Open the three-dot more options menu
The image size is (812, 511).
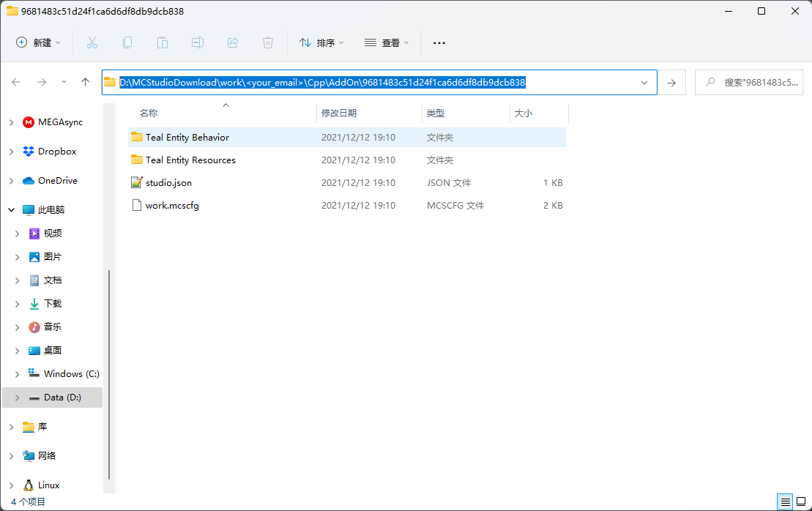point(439,43)
